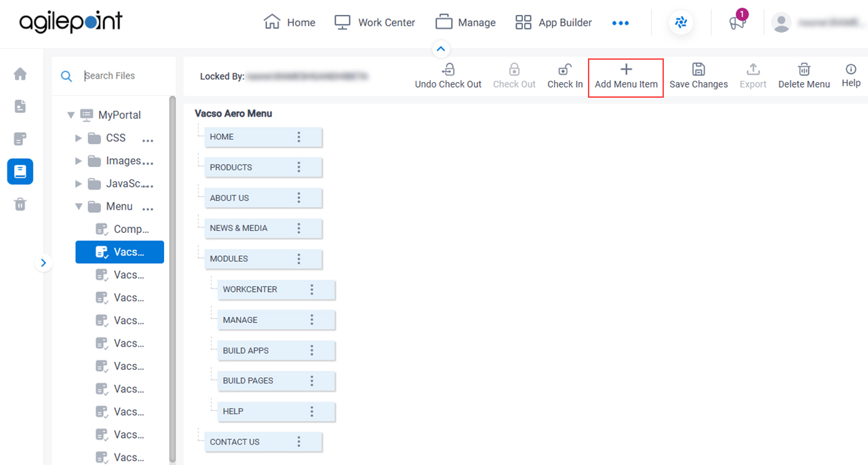
Task: Click Delete Menu toolbar button
Action: pos(804,75)
